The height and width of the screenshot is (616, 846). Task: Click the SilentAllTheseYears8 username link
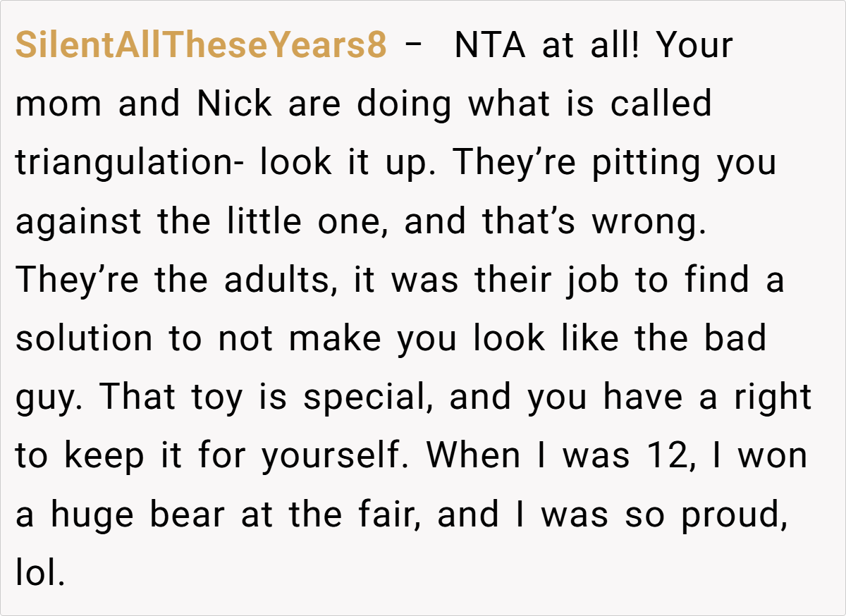[x=201, y=47]
